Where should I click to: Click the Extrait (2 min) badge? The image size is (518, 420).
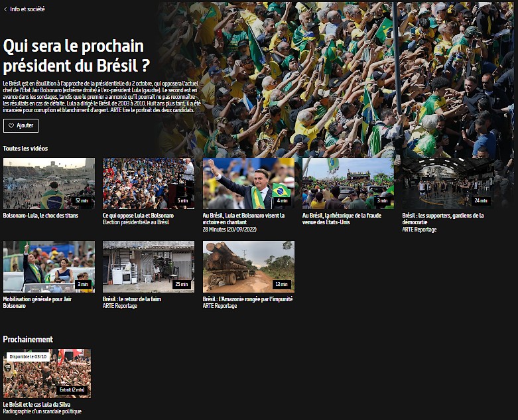pos(72,390)
